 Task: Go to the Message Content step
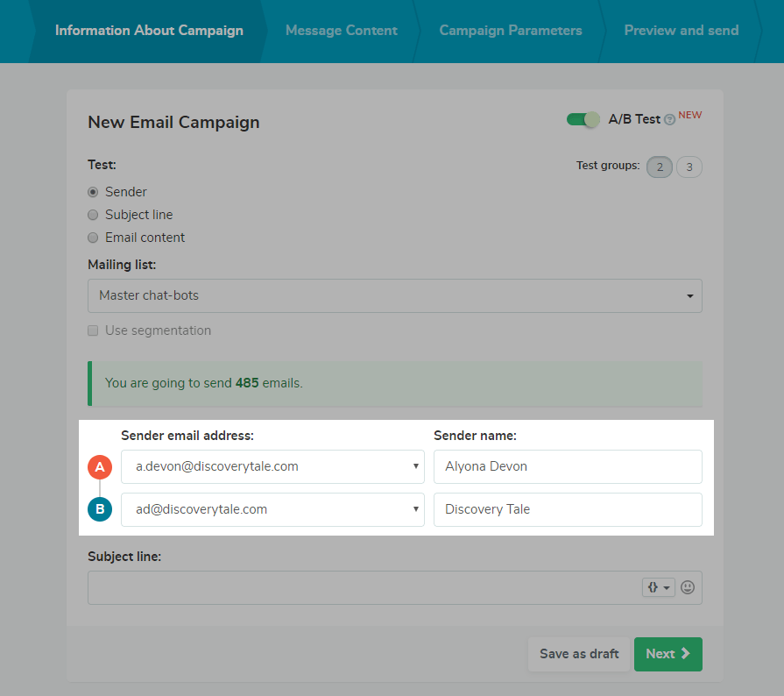342,31
